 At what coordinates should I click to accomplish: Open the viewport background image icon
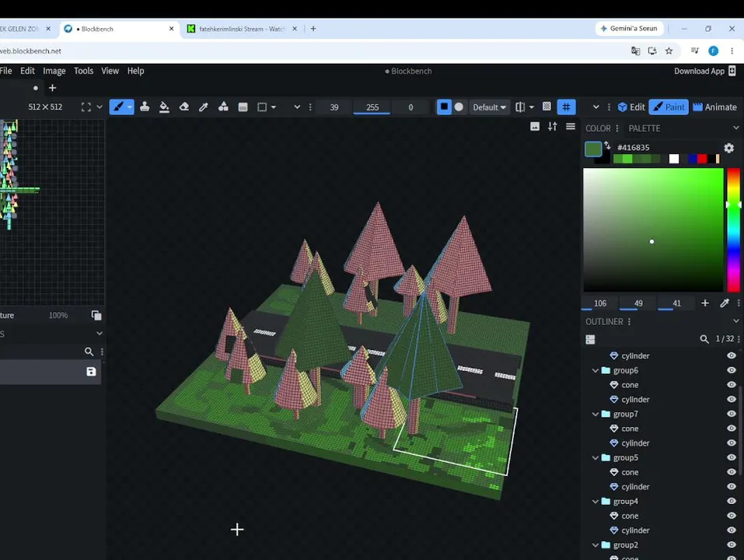pos(535,126)
